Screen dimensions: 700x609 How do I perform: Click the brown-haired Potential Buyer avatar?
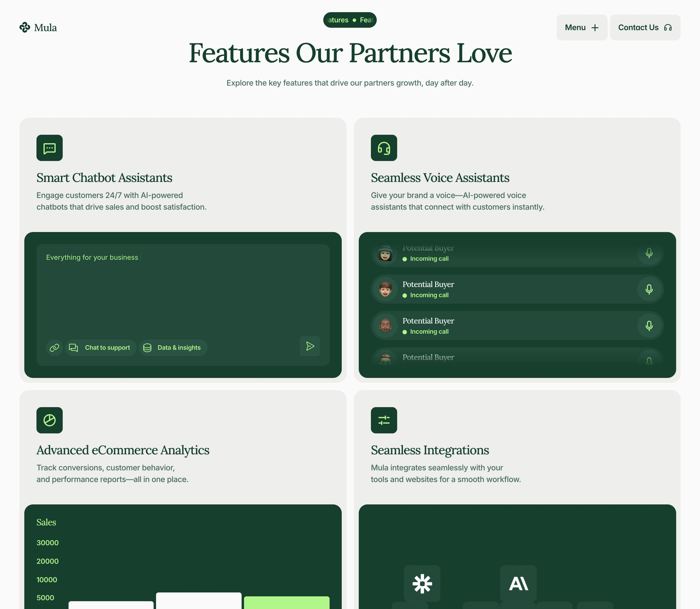(385, 289)
